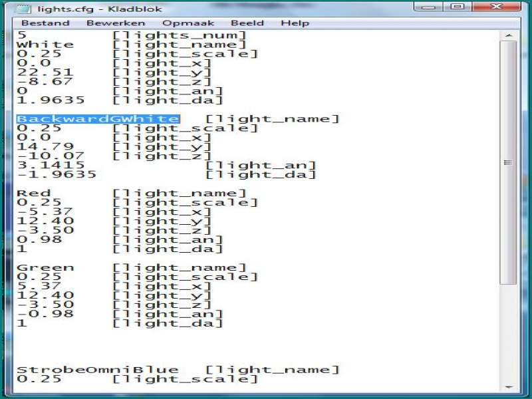Click [light_an] tag beside 3.1415
Viewport: 532px width, 399px height.
[261, 165]
